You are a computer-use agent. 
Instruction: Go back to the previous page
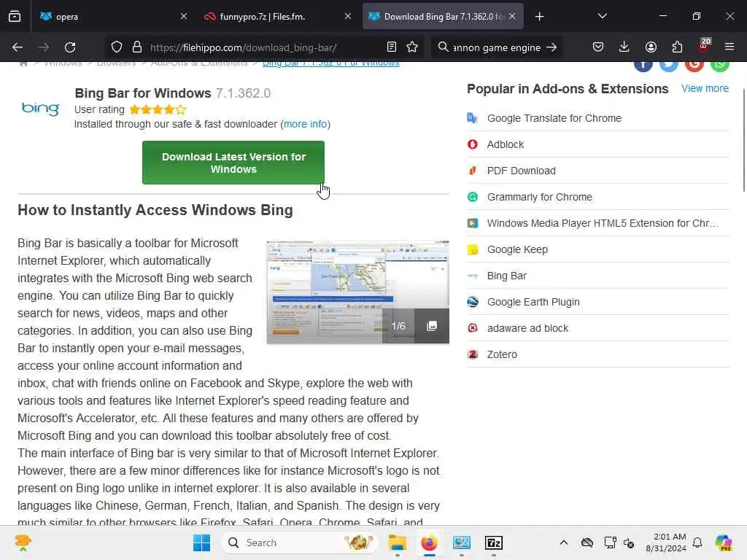point(18,47)
